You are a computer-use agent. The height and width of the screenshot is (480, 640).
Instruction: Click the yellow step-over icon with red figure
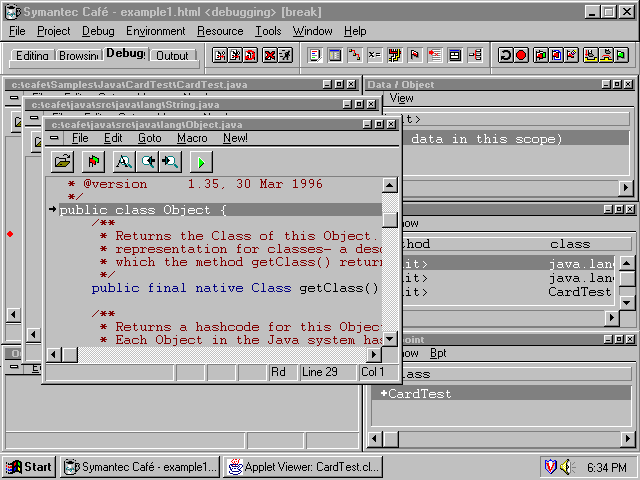(x=606, y=55)
